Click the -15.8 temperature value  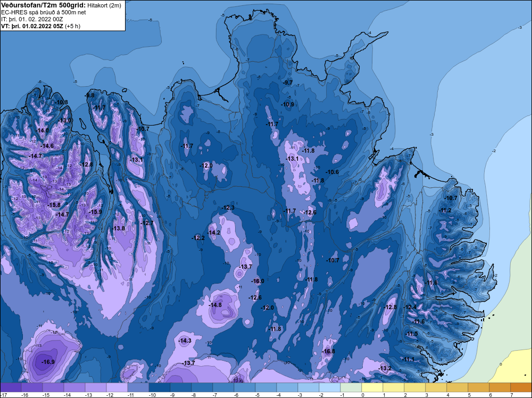pyautogui.click(x=54, y=205)
